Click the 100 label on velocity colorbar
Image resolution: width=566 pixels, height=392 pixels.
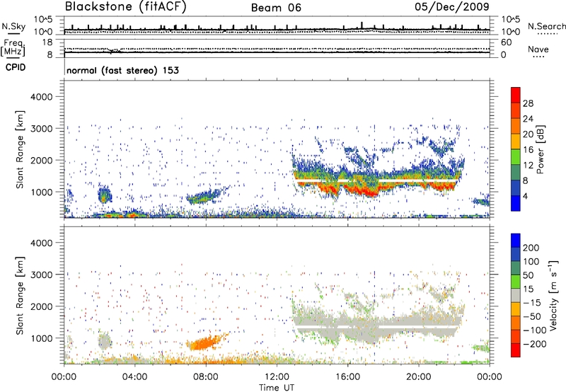pyautogui.click(x=531, y=261)
